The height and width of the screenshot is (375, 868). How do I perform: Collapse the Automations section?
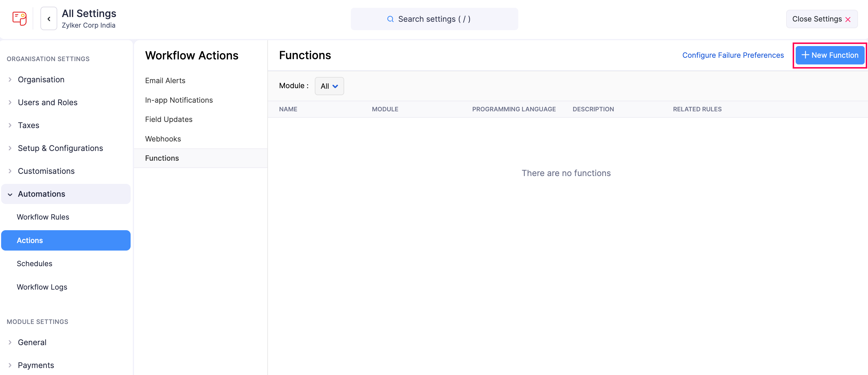coord(66,194)
